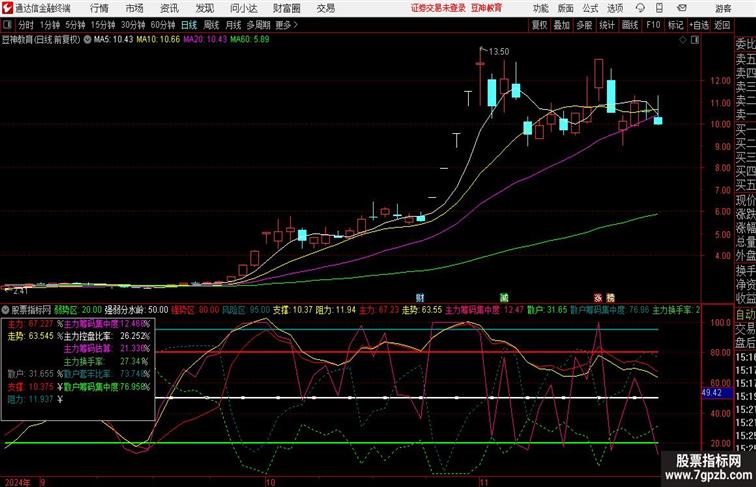
Task: Expand 股票指标网 sub-indicator dropdown arrow
Action: point(6,310)
